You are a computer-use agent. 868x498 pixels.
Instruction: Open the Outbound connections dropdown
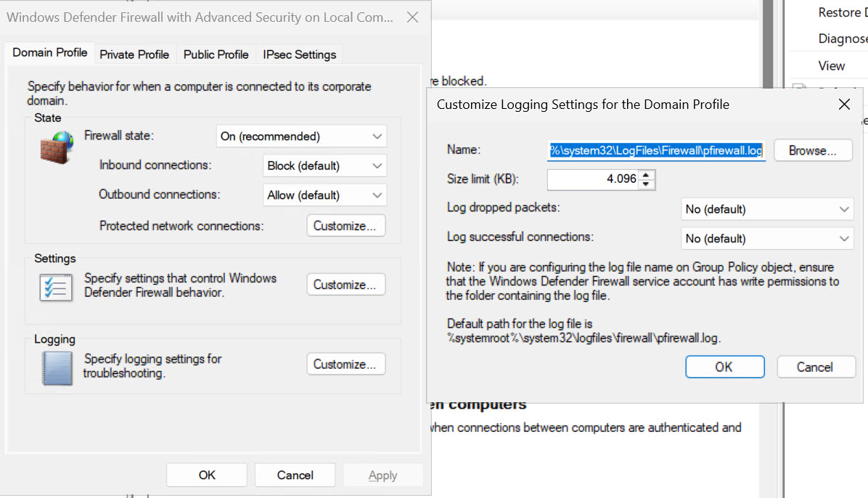tap(324, 195)
